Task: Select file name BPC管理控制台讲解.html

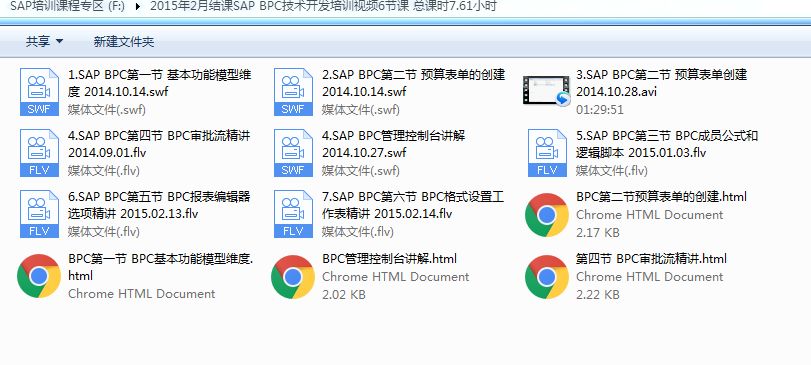Action: coord(389,258)
